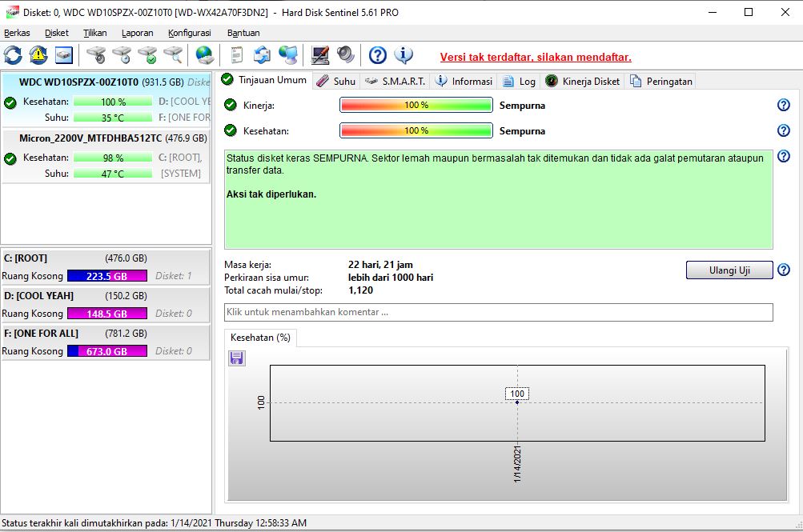The image size is (803, 532).
Task: Open the Bantuan menu
Action: 243,33
